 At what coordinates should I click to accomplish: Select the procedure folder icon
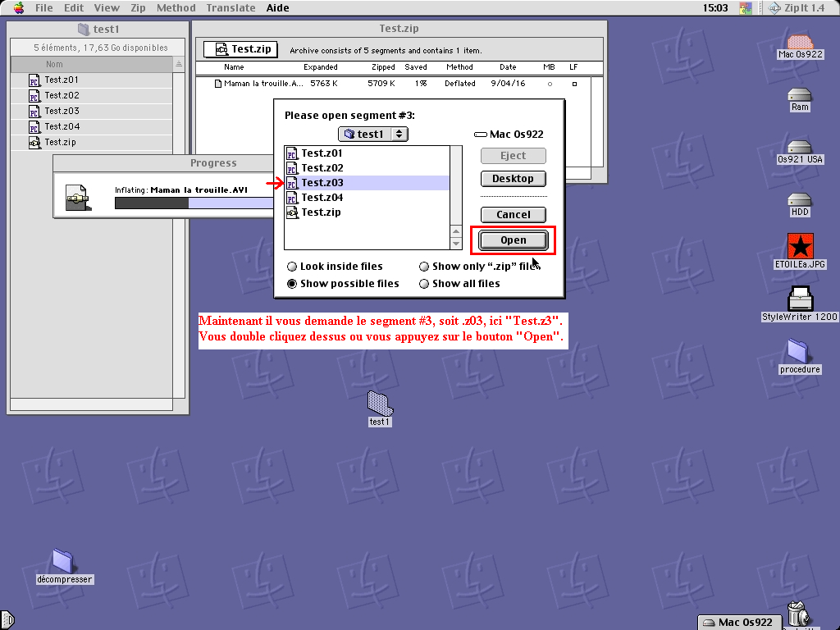(799, 351)
